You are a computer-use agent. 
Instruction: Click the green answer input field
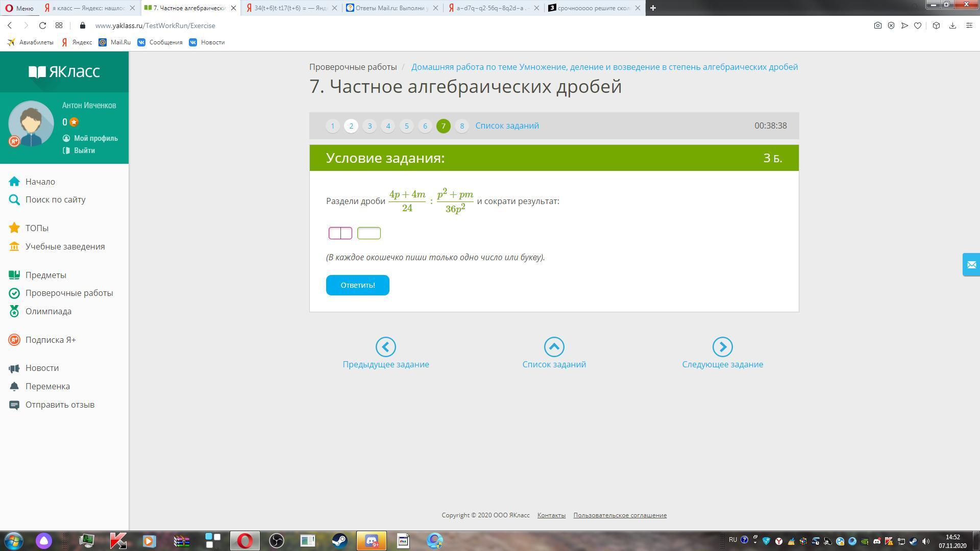(369, 233)
